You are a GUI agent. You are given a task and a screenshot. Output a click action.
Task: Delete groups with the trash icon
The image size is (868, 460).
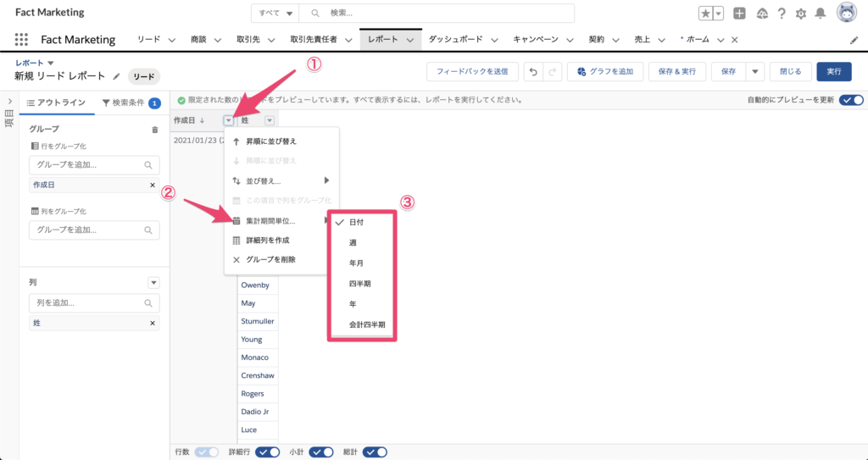pos(155,130)
